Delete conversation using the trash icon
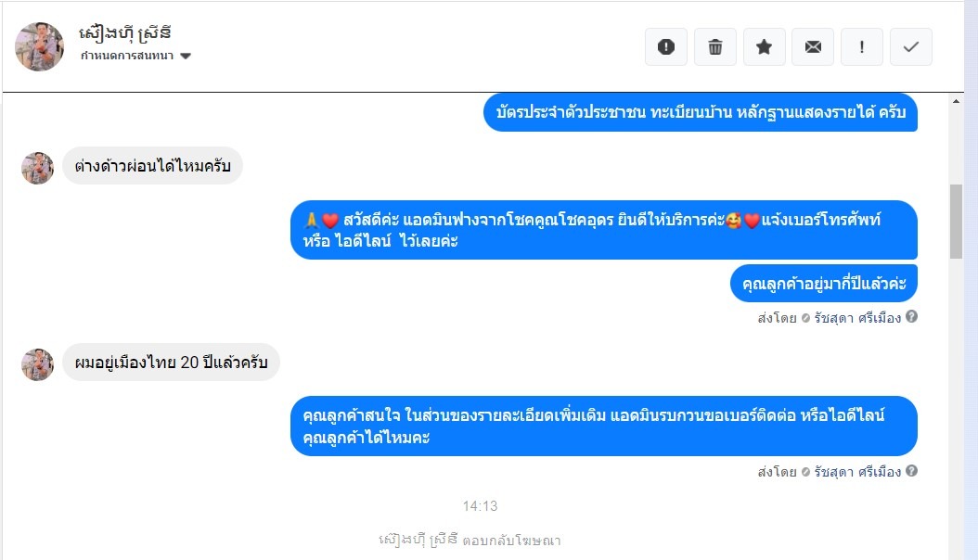Viewport: 978px width, 560px height. (714, 46)
